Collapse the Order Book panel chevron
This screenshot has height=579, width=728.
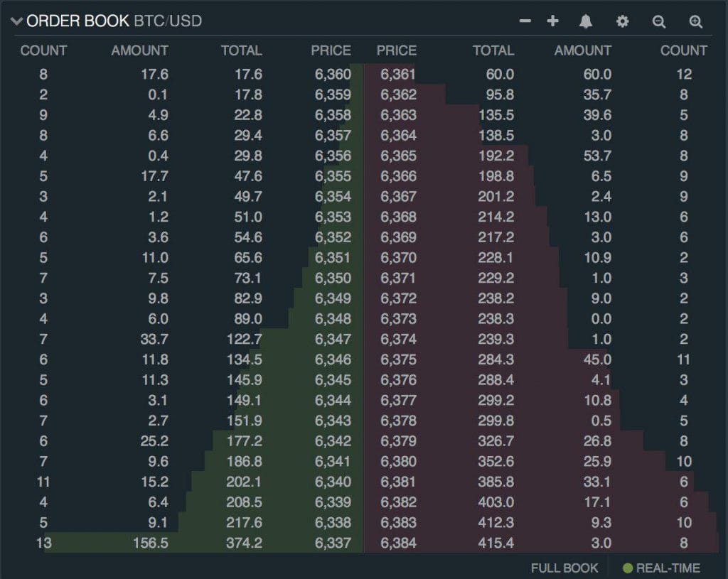click(17, 21)
